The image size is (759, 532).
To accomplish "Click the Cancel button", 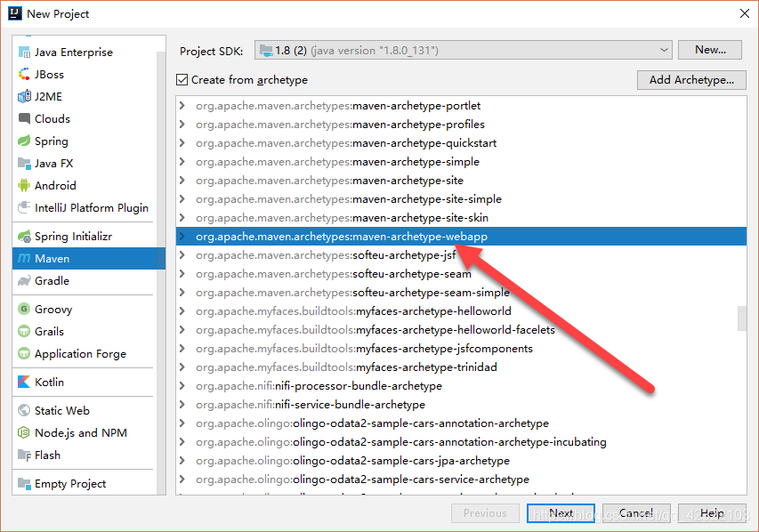I will tap(636, 513).
